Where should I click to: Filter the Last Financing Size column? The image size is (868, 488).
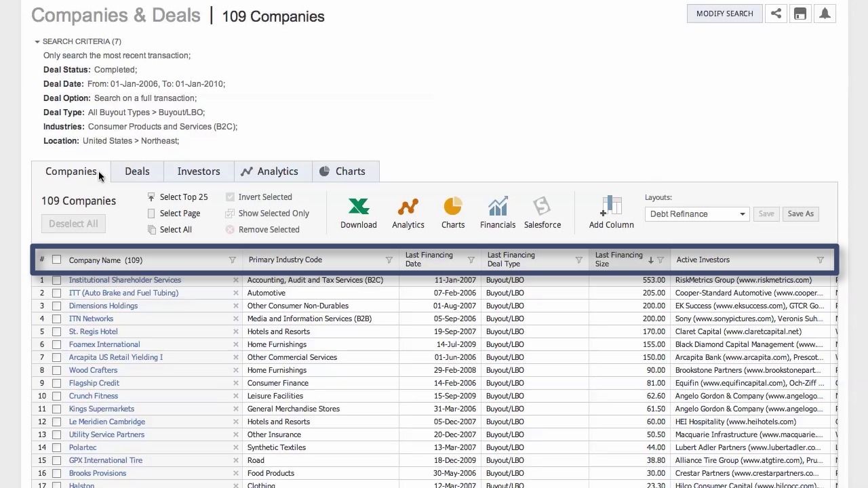[660, 260]
